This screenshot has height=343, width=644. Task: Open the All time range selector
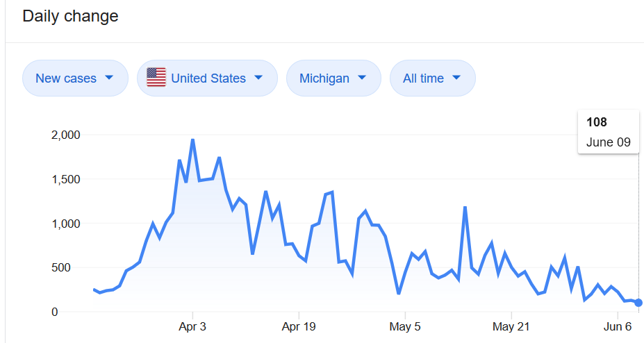(x=432, y=78)
